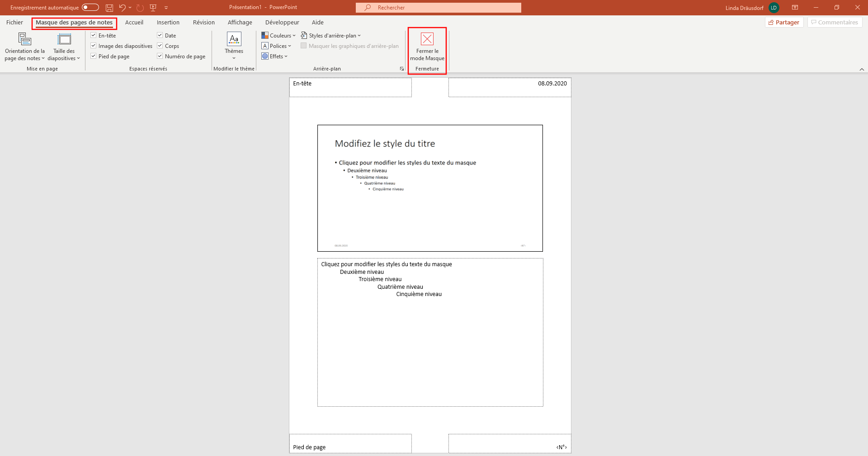Start slideshow from beginning icon
This screenshot has width=868, height=456.
tap(153, 8)
